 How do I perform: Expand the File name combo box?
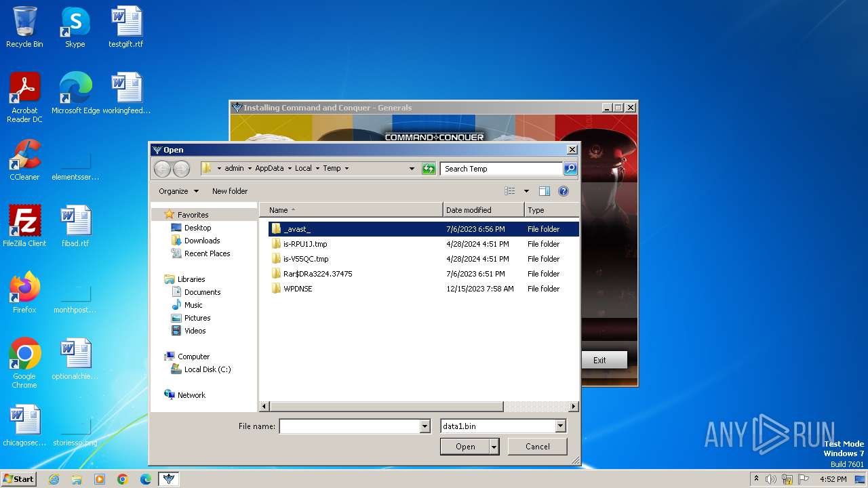(425, 426)
